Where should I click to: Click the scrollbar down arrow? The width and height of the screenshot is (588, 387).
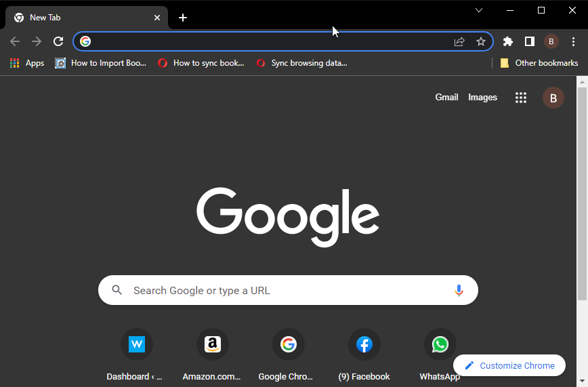(x=582, y=381)
